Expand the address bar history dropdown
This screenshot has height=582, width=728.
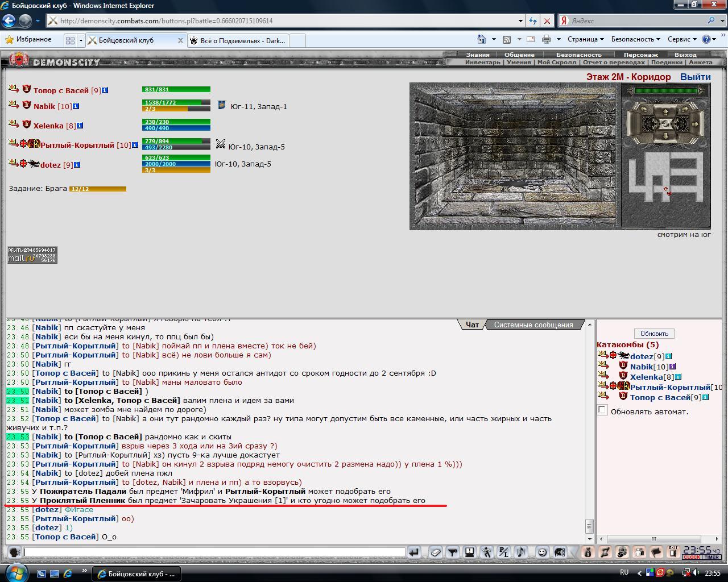520,20
